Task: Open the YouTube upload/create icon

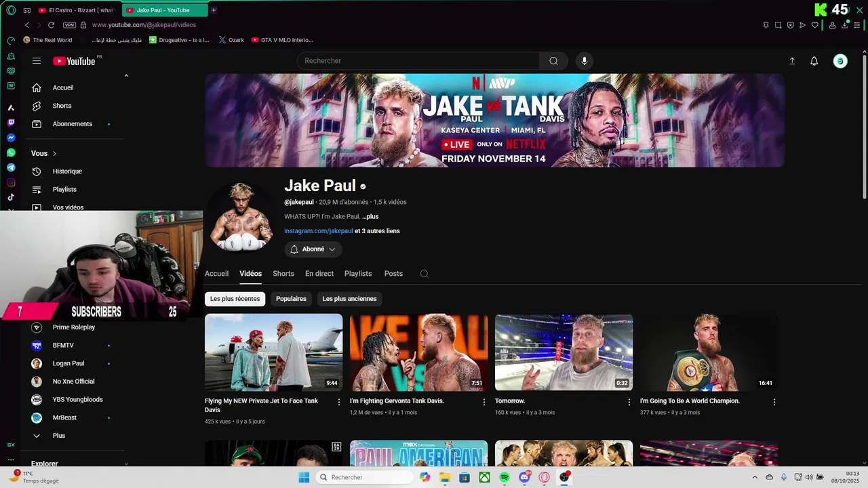Action: [x=792, y=61]
